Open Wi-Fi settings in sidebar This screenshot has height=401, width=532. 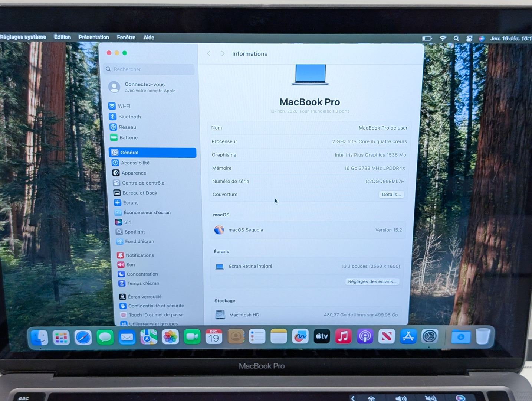tap(124, 106)
